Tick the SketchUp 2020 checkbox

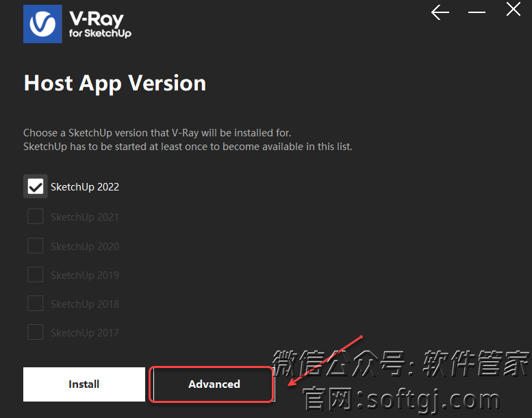click(x=36, y=245)
